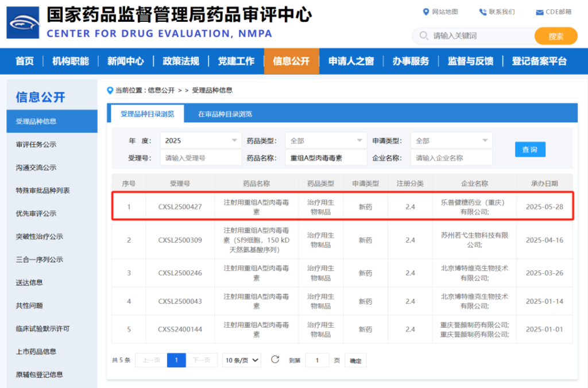This screenshot has height=388, width=588.
Task: Click 受理号 CXSL2500246 cell
Action: (x=180, y=273)
